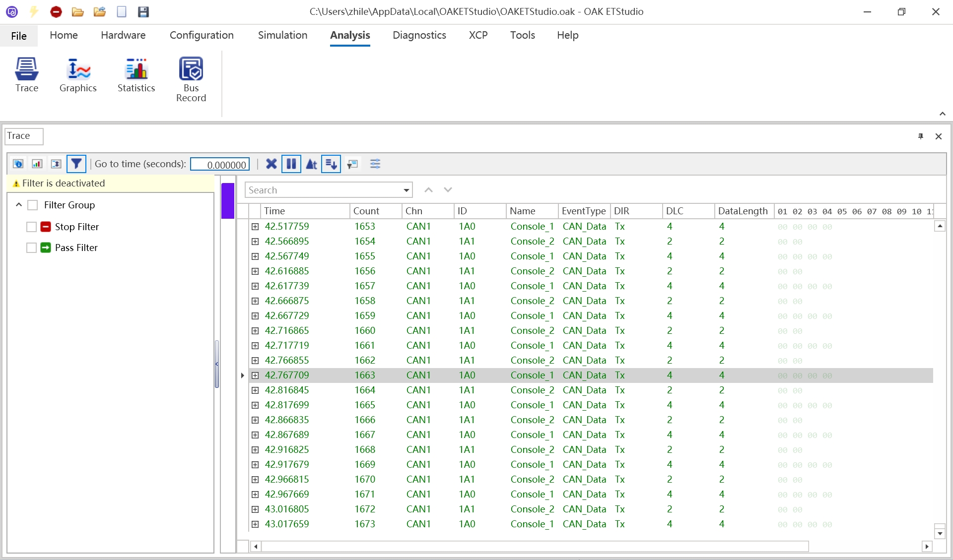Expand the trace row at 42.517759
953x560 pixels.
click(255, 227)
